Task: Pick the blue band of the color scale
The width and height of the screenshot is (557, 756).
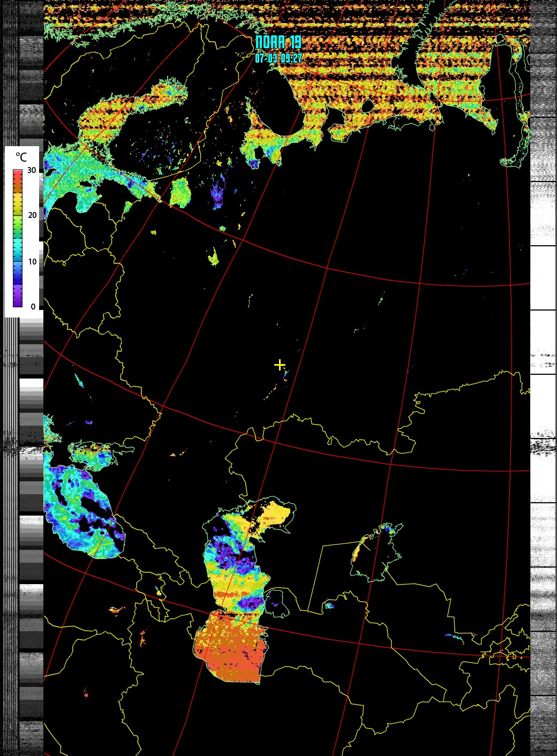Action: click(x=18, y=268)
